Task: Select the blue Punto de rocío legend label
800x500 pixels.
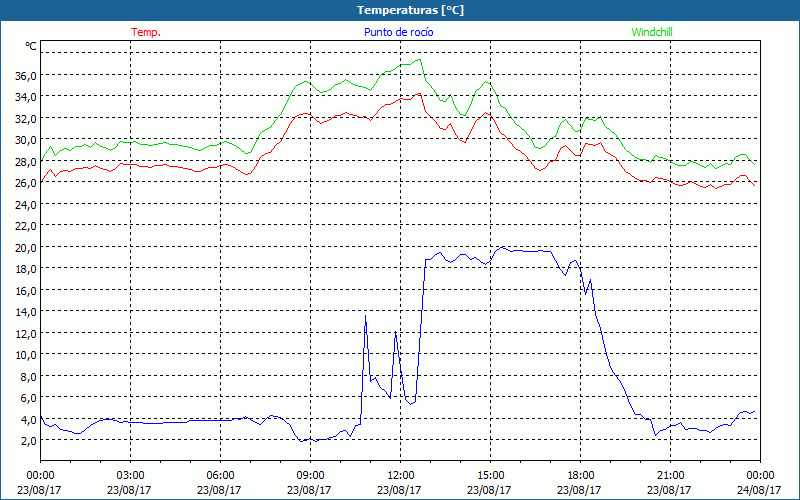Action: pyautogui.click(x=398, y=32)
